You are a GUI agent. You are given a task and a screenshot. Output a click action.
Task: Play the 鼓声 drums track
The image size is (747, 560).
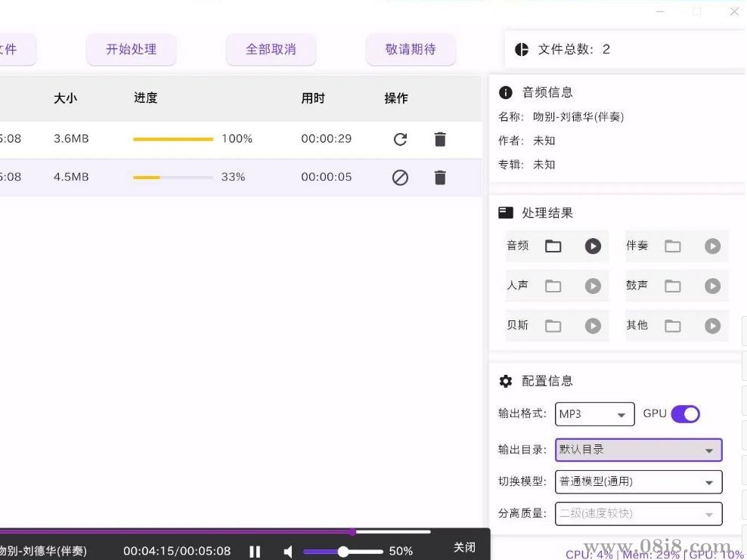tap(711, 286)
